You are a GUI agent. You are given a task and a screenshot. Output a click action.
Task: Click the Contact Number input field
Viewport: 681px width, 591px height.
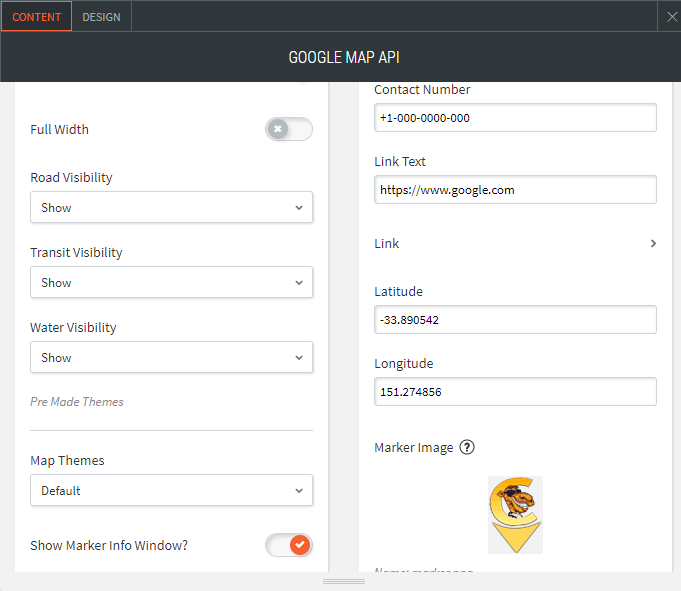515,118
